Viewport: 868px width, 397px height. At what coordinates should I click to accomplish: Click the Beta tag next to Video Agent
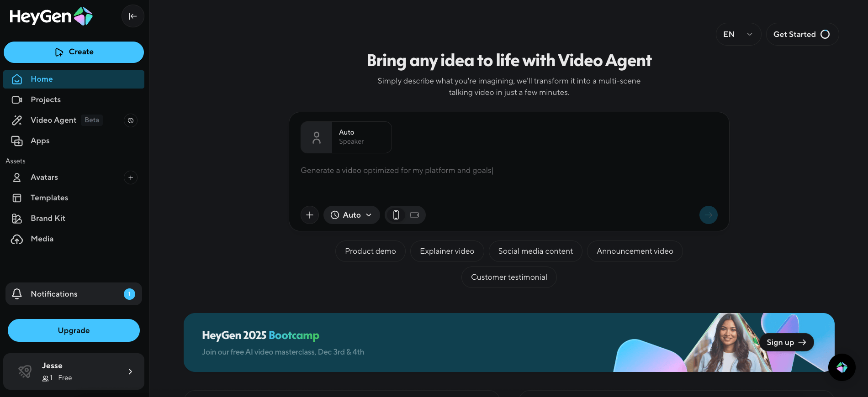tap(92, 120)
